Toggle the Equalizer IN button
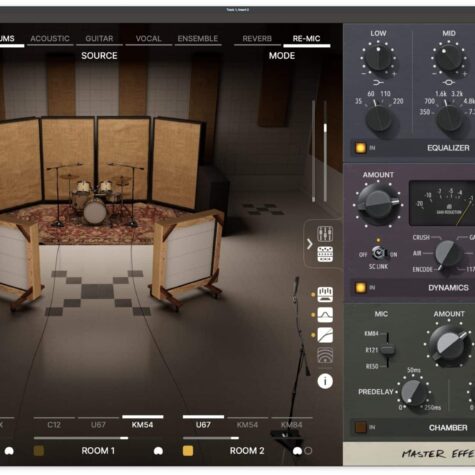 (361, 148)
